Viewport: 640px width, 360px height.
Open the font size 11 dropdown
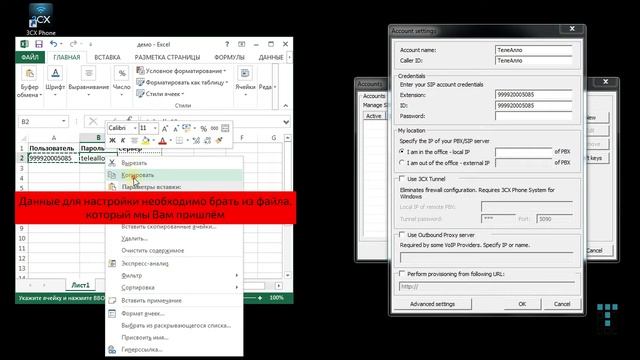(x=155, y=129)
